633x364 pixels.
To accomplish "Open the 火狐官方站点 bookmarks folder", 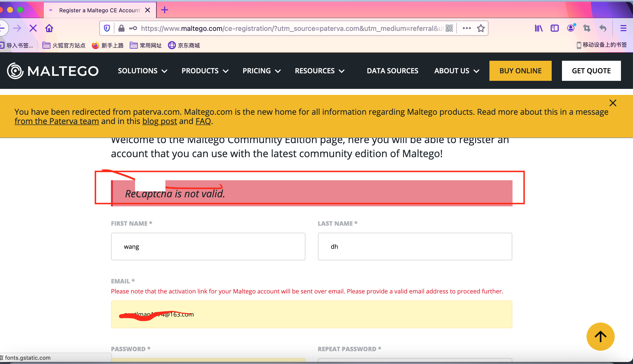I will (64, 45).
